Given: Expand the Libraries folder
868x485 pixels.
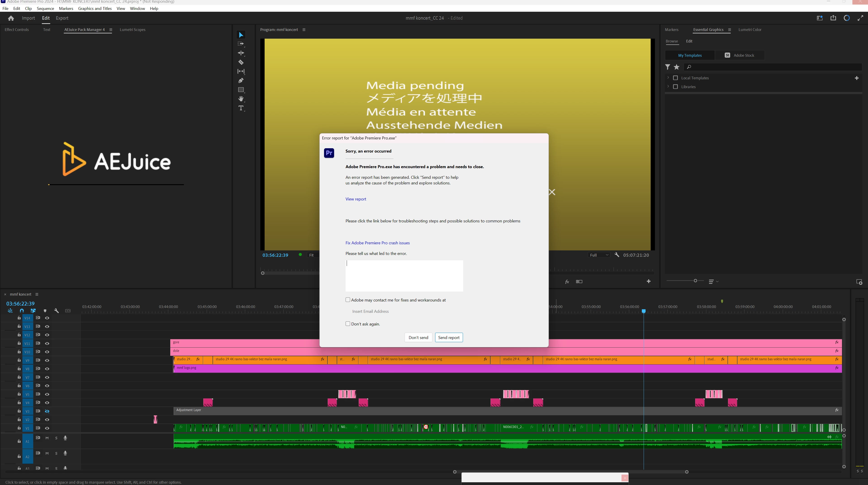Looking at the screenshot, I should (x=668, y=87).
